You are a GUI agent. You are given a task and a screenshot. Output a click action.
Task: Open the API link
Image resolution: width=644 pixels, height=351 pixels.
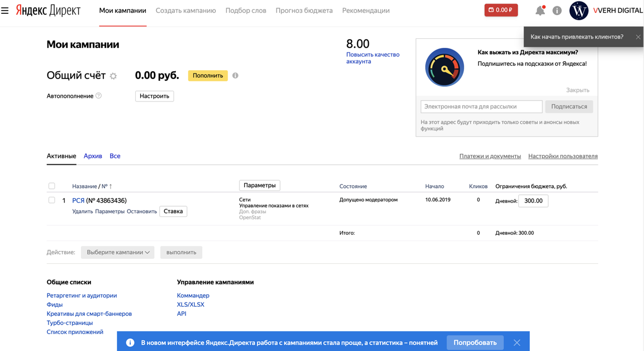click(x=182, y=313)
